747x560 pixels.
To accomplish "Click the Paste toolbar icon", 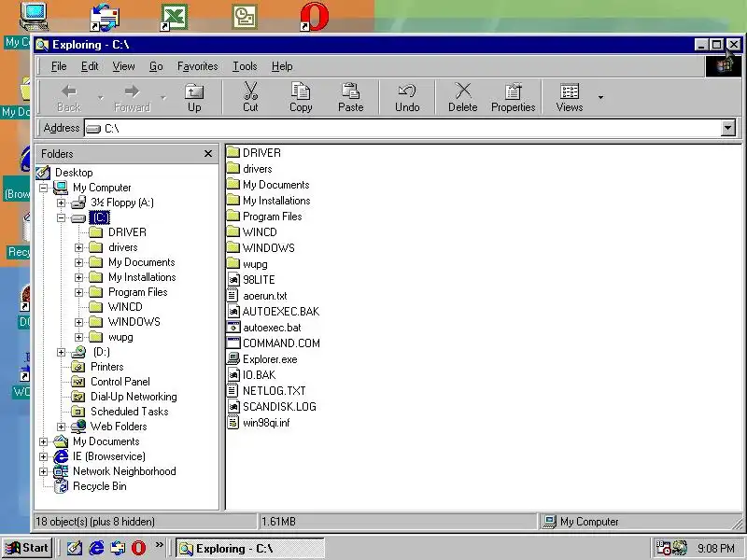I will coord(351,91).
